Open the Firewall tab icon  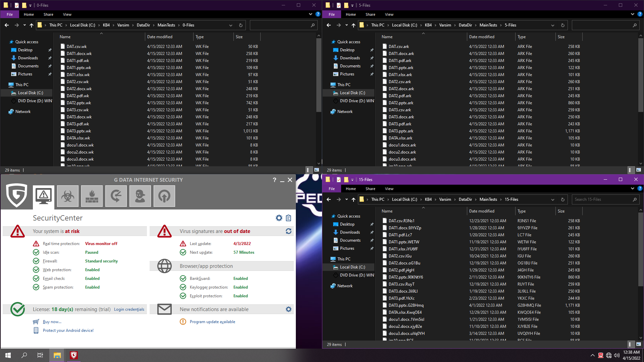92,196
